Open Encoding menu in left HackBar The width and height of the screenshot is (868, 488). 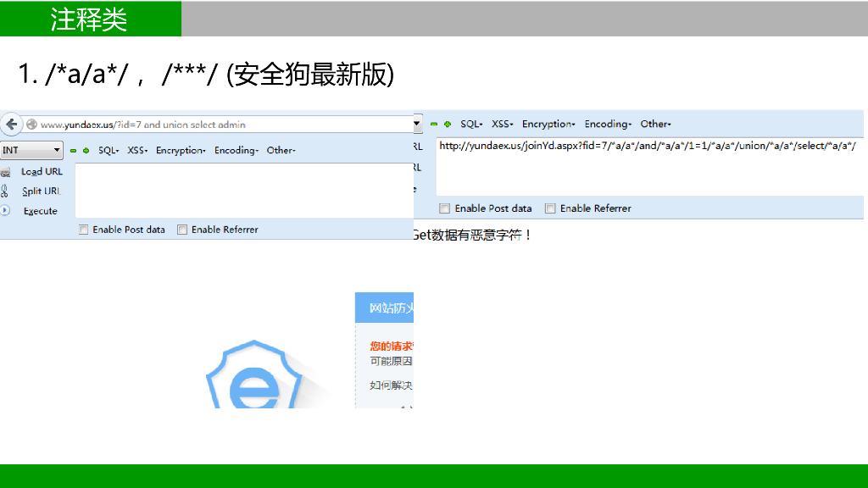pos(236,151)
